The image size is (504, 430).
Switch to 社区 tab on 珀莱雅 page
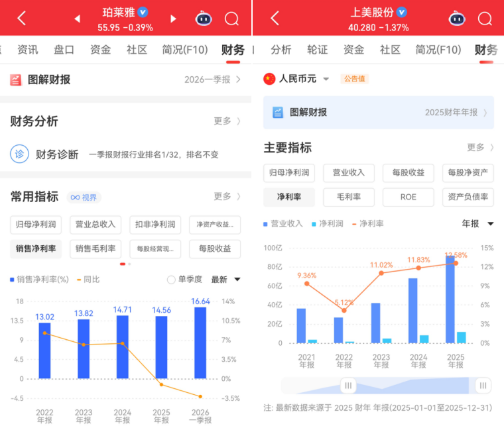[137, 50]
